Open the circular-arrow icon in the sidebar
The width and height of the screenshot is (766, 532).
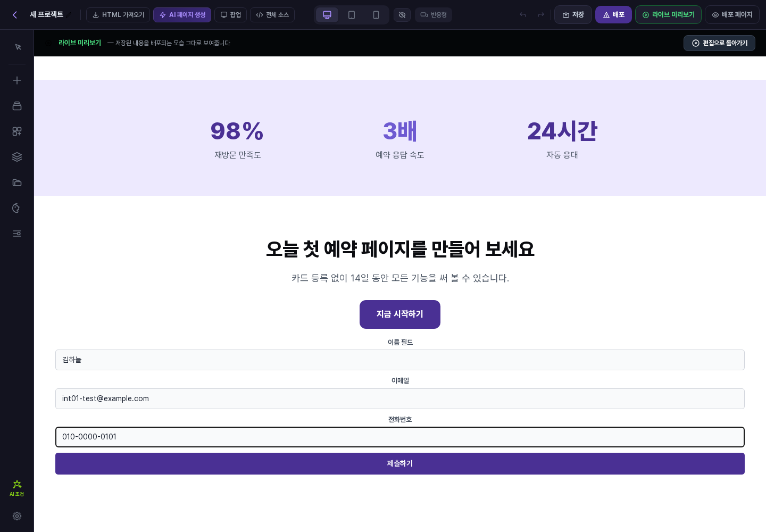click(17, 208)
